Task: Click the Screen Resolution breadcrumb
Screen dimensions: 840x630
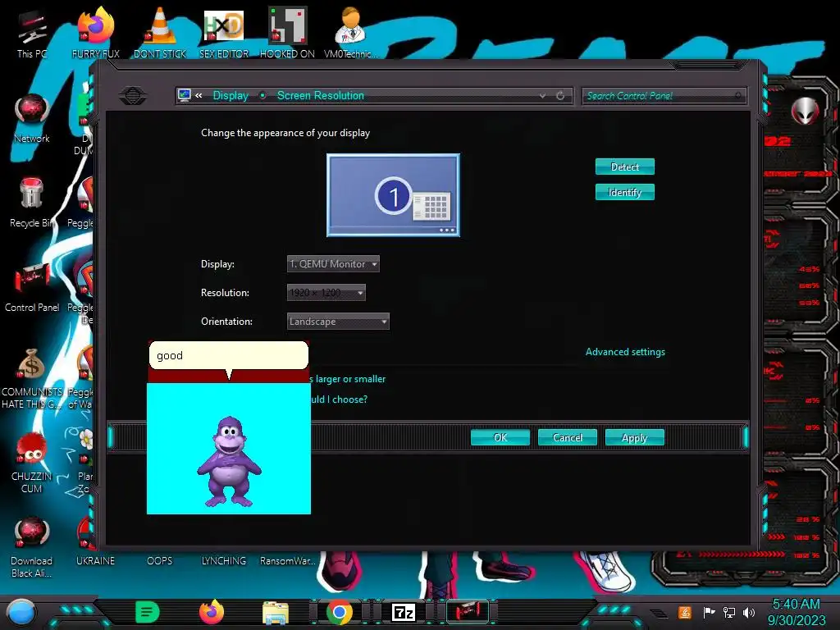Action: pos(321,95)
